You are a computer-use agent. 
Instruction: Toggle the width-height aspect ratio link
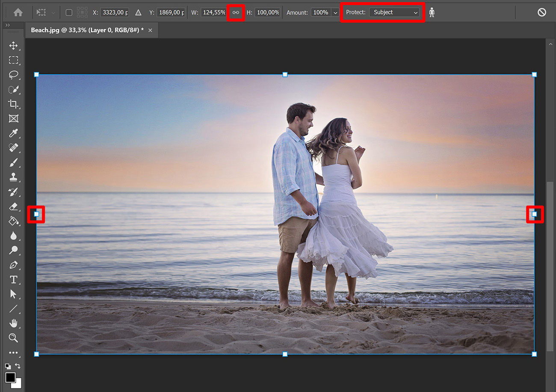click(x=236, y=12)
